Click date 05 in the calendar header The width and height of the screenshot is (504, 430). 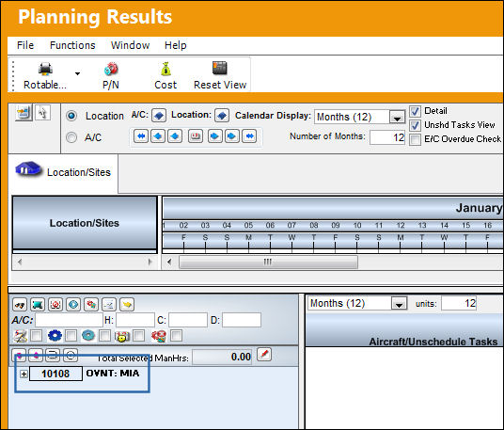click(x=248, y=226)
